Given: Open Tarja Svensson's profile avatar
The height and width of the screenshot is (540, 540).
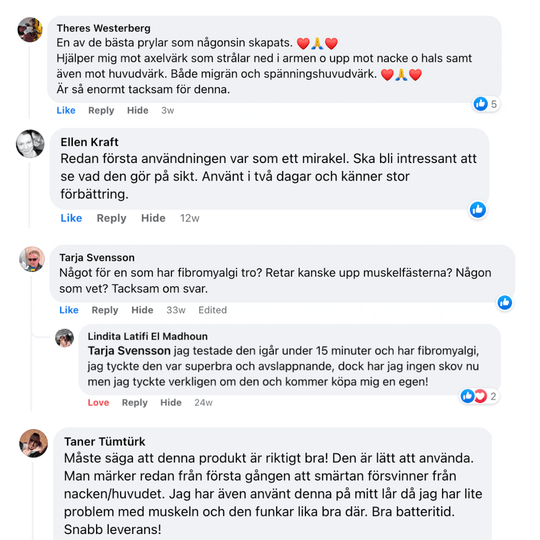Looking at the screenshot, I should [x=32, y=259].
